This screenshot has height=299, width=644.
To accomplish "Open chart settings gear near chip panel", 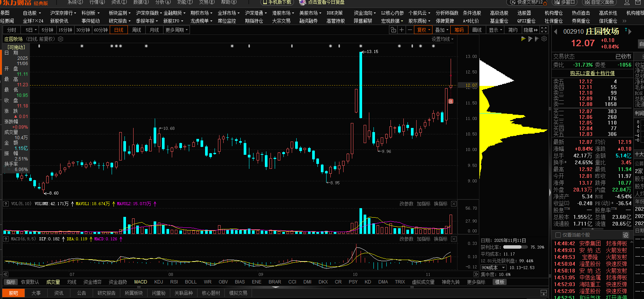I will pos(544,39).
